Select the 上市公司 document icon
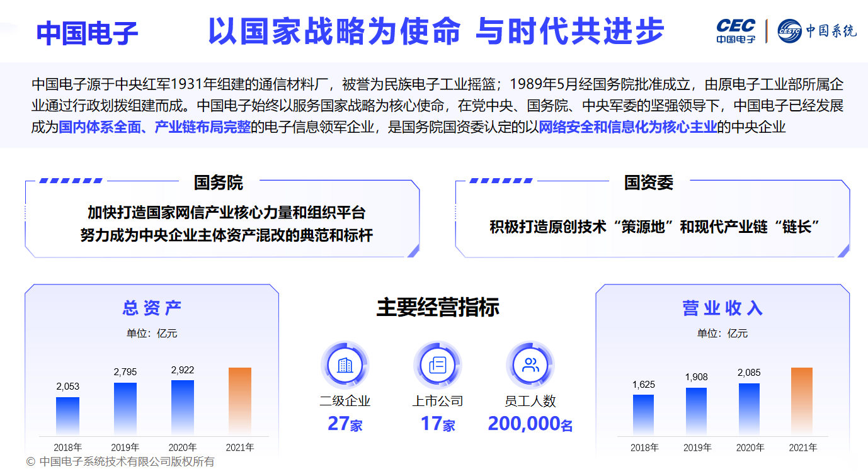The image size is (868, 474). (x=437, y=365)
